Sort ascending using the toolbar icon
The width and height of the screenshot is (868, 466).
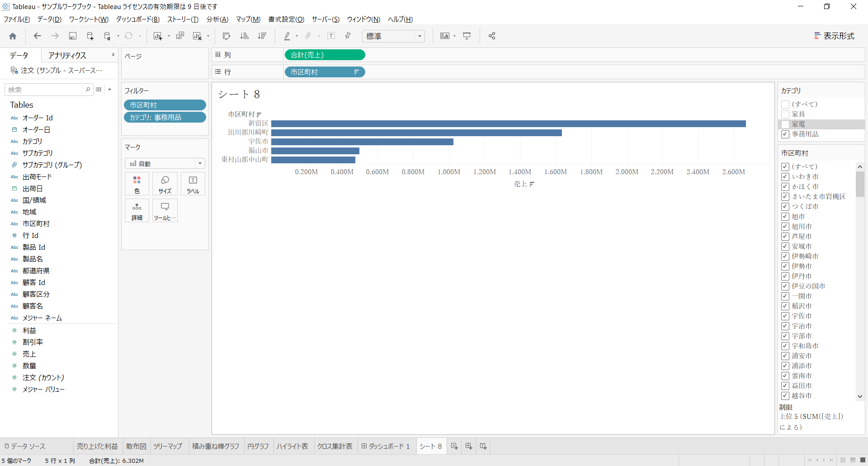245,36
